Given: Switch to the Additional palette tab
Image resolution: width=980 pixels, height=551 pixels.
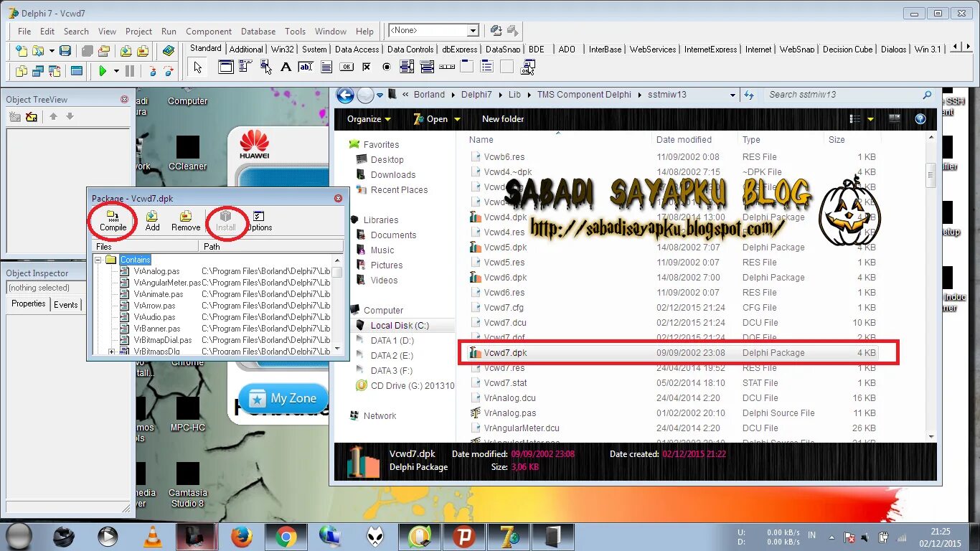Looking at the screenshot, I should tap(246, 50).
